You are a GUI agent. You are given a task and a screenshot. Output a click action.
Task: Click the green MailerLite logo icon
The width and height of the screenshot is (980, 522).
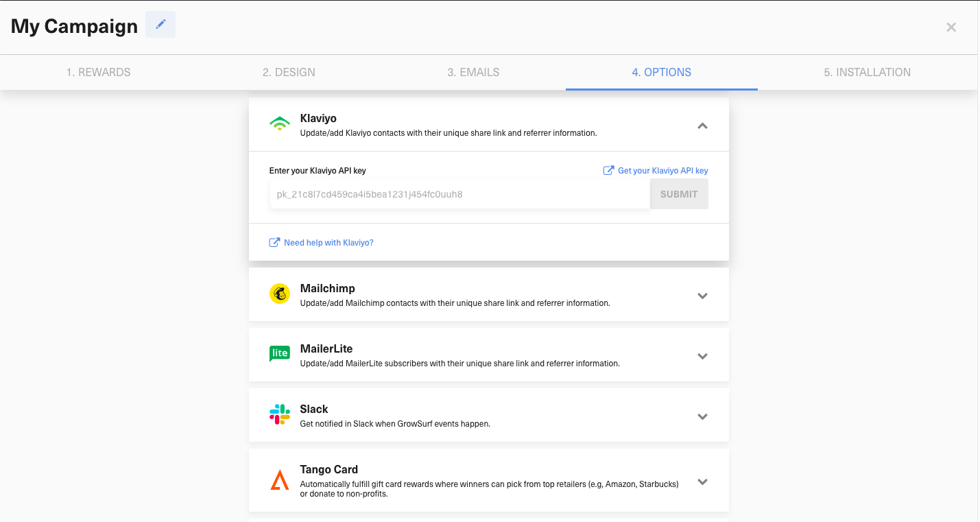coord(280,354)
